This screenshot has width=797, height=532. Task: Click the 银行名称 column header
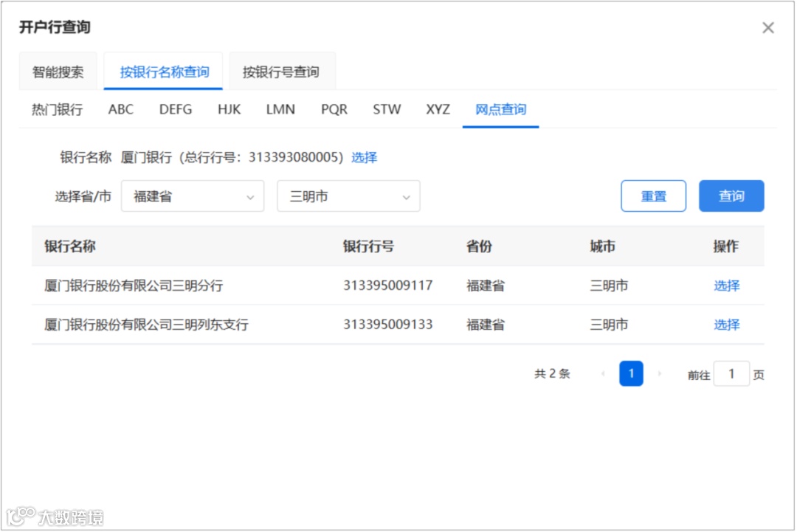tap(70, 246)
